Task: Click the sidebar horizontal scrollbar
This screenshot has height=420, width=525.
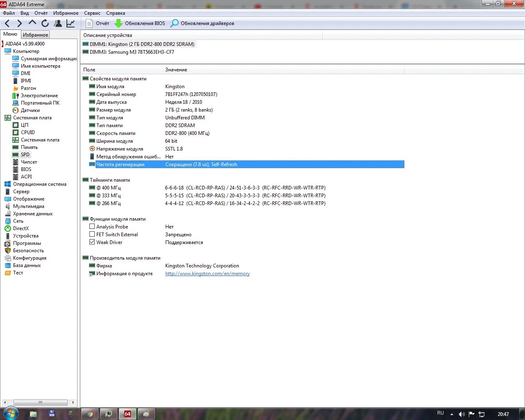Action: coord(40,402)
